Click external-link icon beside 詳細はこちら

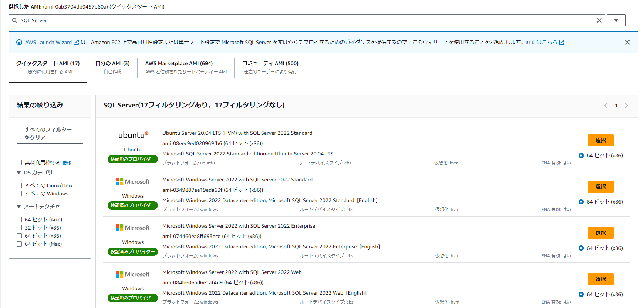coord(562,42)
